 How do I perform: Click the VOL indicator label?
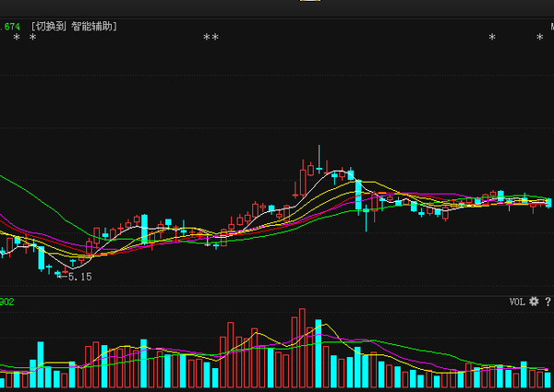point(517,302)
